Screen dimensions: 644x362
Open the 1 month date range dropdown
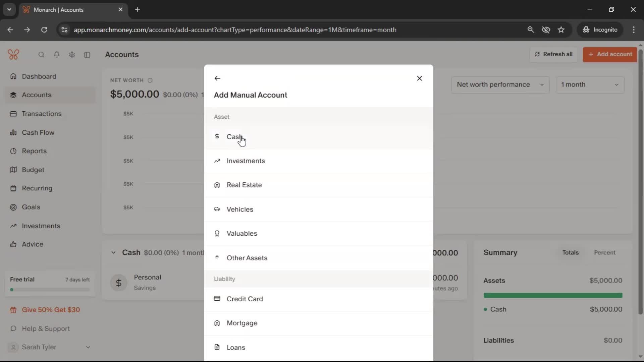pos(590,85)
